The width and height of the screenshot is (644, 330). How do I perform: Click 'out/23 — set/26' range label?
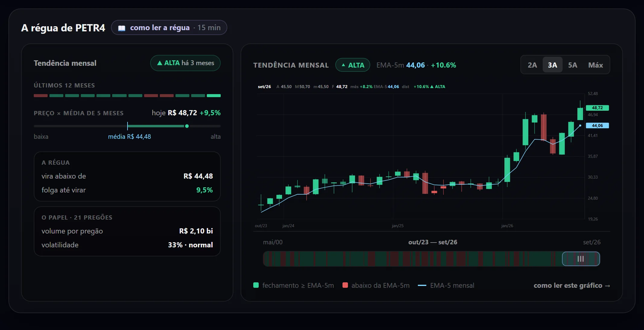pos(433,242)
